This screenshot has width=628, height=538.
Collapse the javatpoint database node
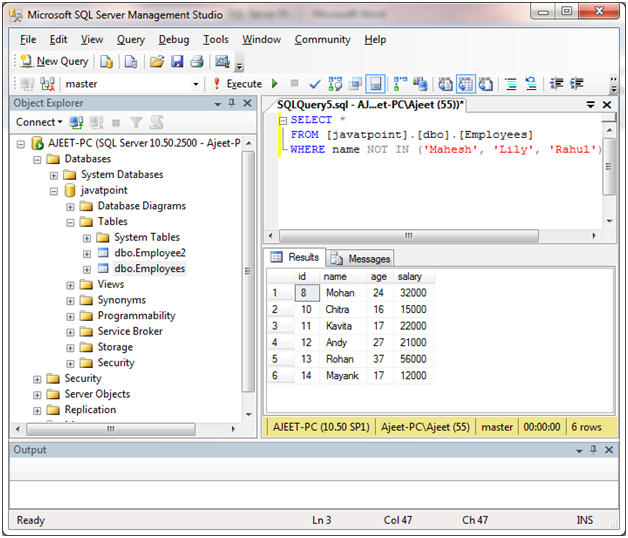[x=54, y=191]
